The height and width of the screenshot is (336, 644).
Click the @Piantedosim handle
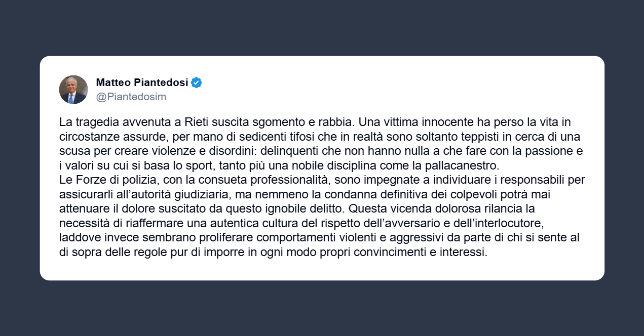[131, 97]
